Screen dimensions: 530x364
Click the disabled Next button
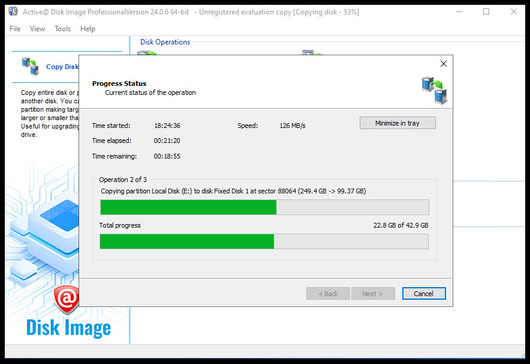tap(372, 293)
